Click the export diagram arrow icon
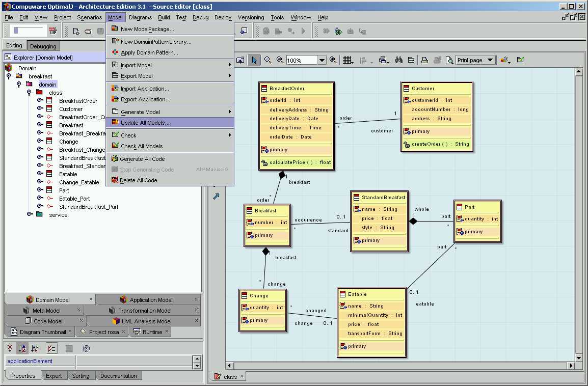 [411, 60]
